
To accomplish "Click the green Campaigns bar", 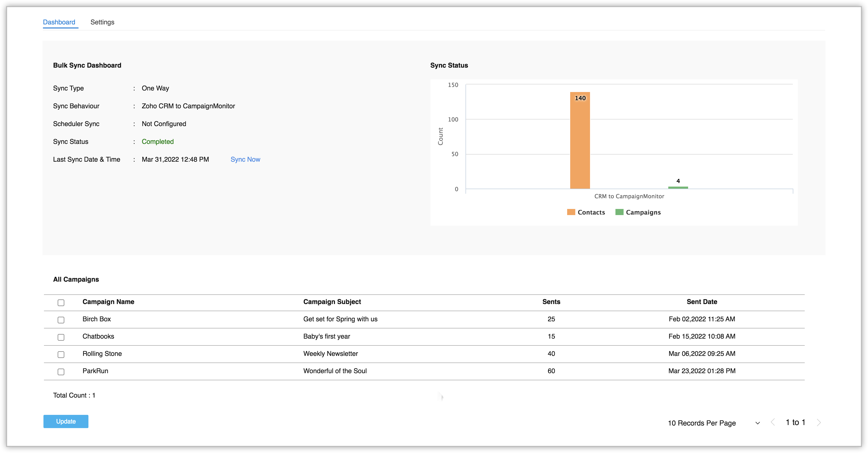I will (678, 187).
